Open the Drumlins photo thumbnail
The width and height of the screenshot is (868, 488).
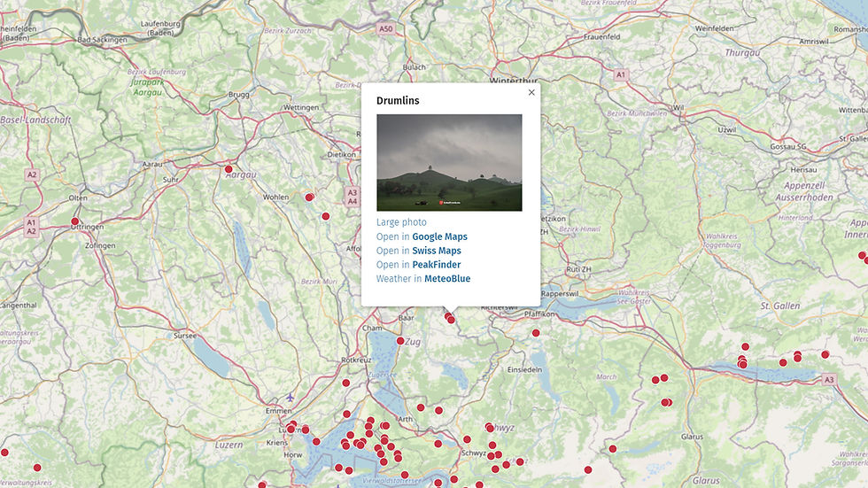click(449, 163)
